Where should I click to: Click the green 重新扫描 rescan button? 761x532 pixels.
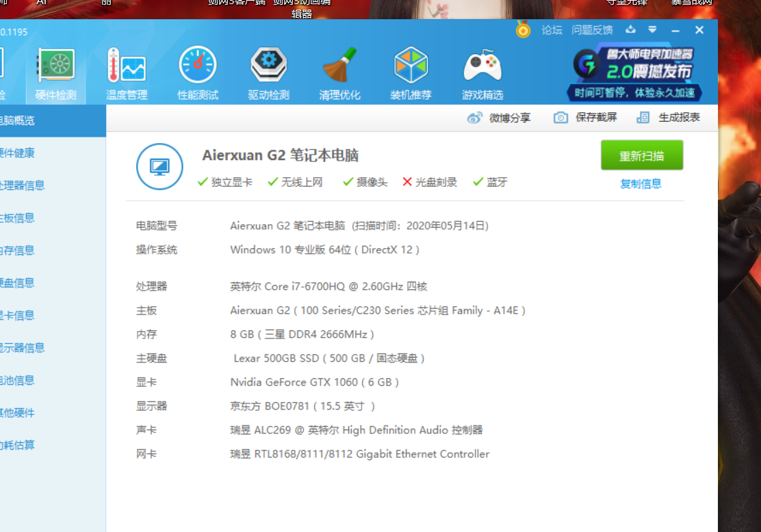pos(642,155)
